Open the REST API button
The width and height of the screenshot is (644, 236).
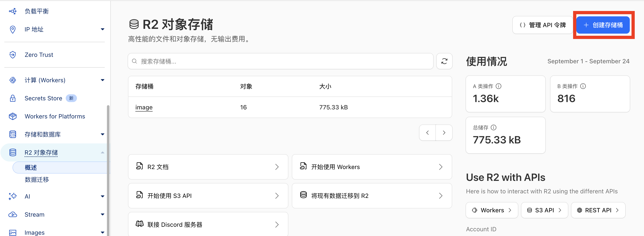point(598,210)
